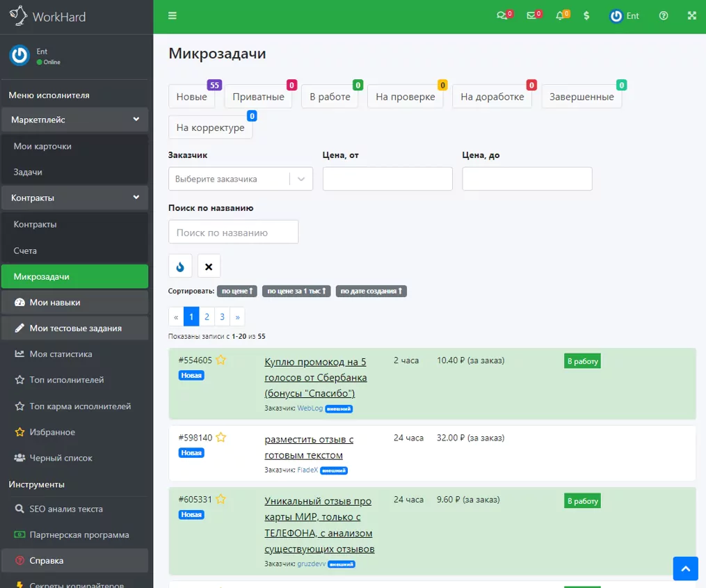Click the WorkHard logo
Screen dimensions: 706x588
[x=48, y=16]
